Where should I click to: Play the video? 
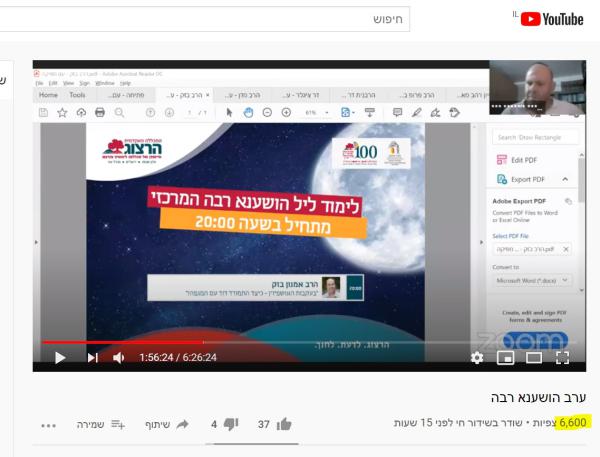click(60, 357)
